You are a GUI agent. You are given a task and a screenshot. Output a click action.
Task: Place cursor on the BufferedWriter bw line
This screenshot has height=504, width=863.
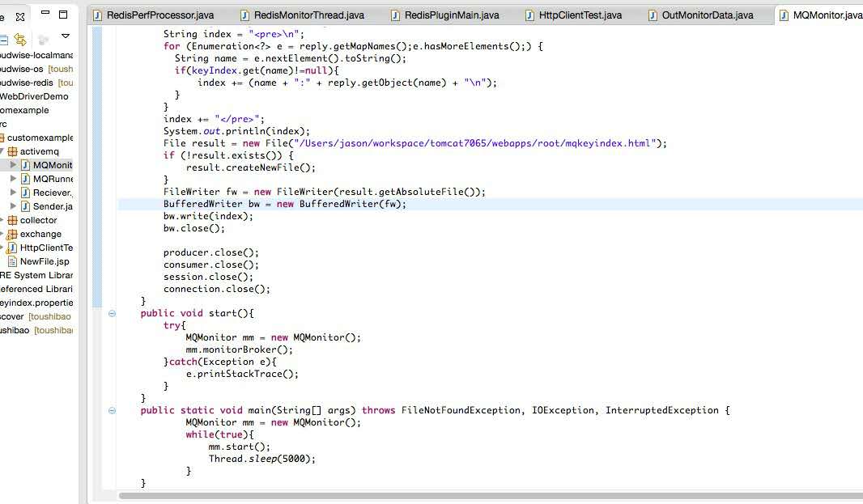[x=284, y=204]
